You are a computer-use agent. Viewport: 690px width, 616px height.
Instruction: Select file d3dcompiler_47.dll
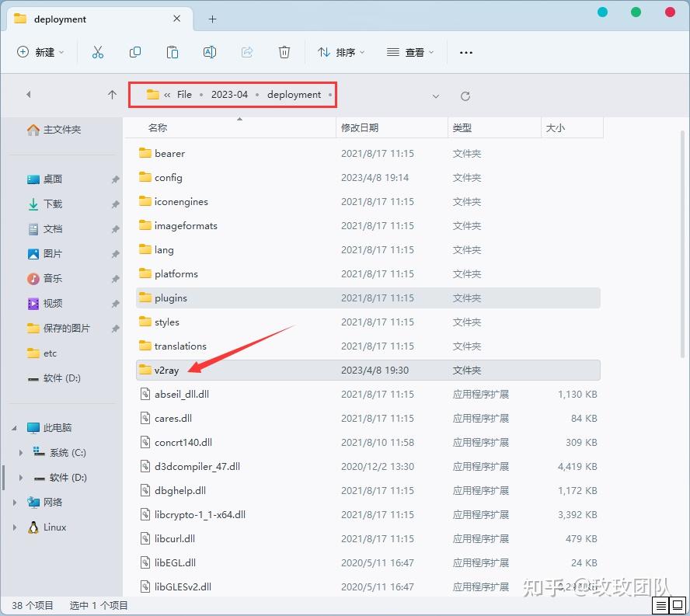click(x=368, y=466)
